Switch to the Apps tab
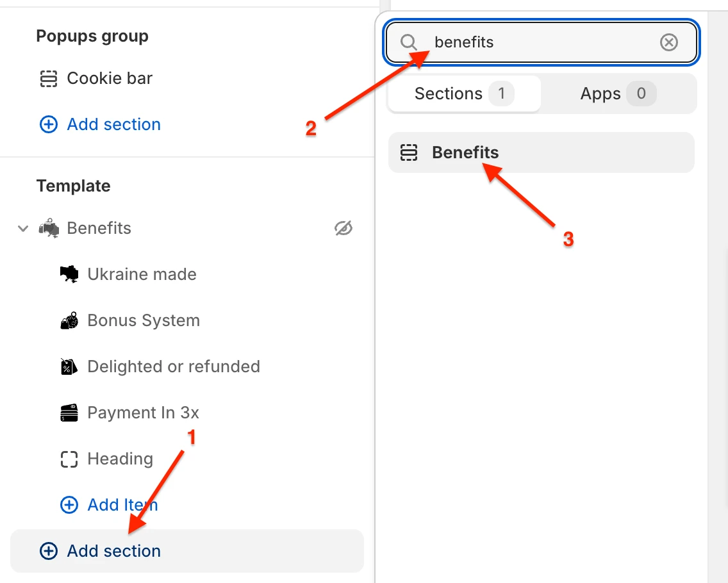 coord(618,94)
